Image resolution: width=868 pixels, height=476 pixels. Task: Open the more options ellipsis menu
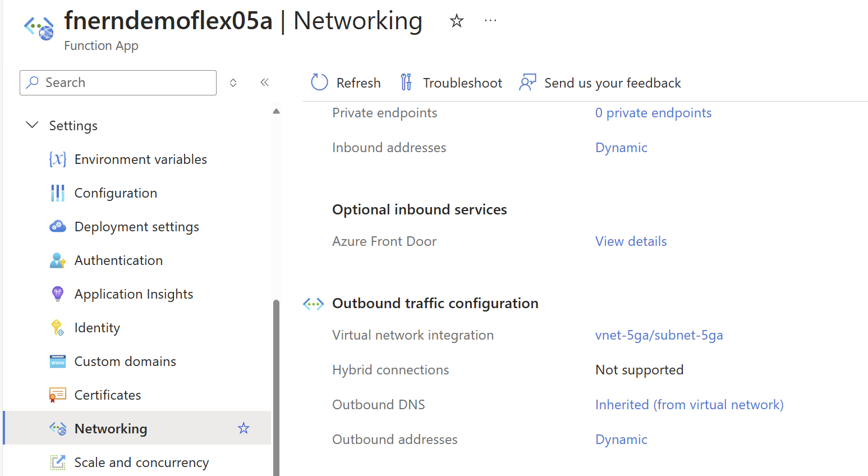(x=490, y=21)
